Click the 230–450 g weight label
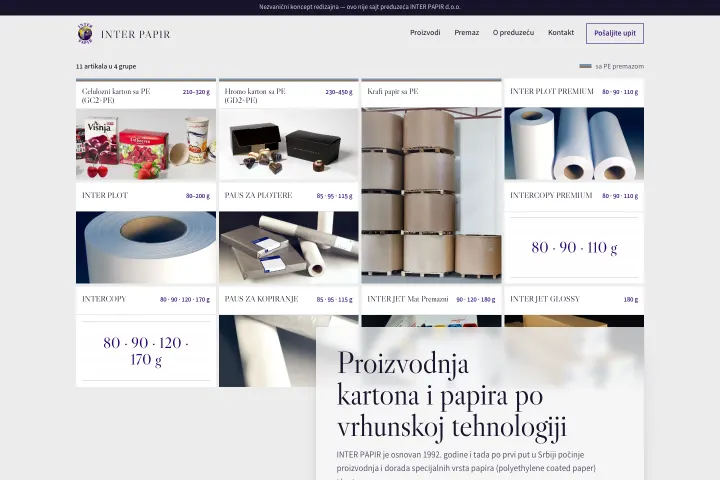This screenshot has height=480, width=720. point(339,92)
